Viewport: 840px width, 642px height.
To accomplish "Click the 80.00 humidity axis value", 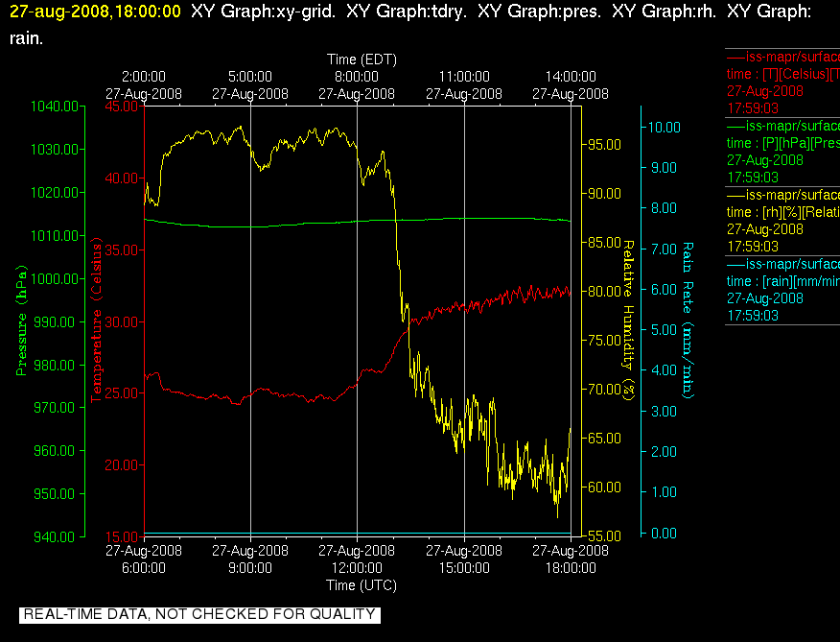I will [605, 291].
